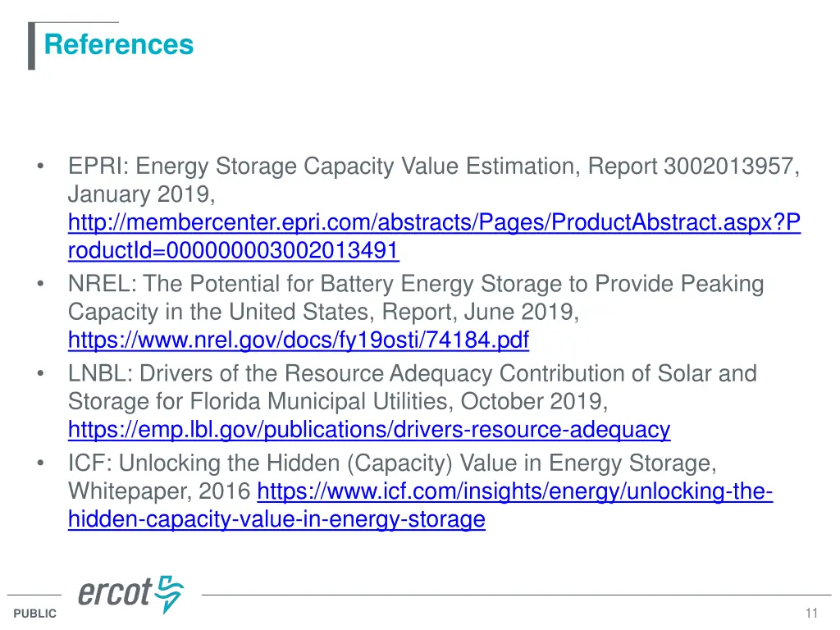Open the icf.com unlocking hidden capacity link
The image size is (840, 630).
coord(514,491)
